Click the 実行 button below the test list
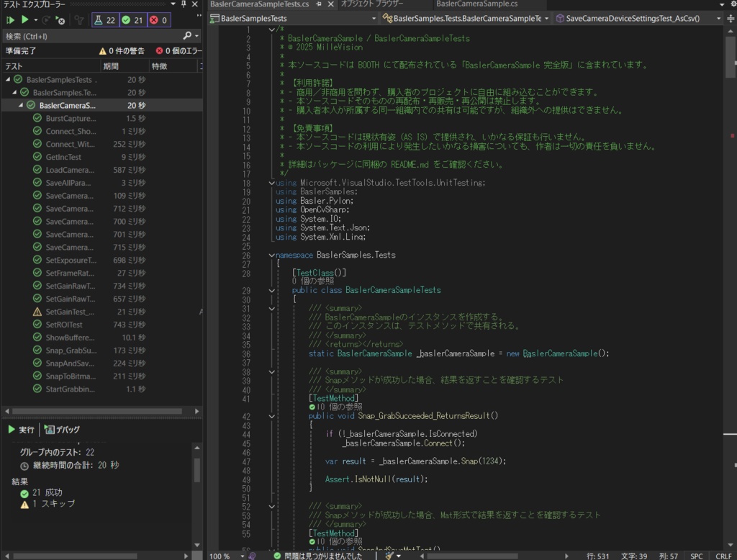The height and width of the screenshot is (560, 737). (x=22, y=430)
